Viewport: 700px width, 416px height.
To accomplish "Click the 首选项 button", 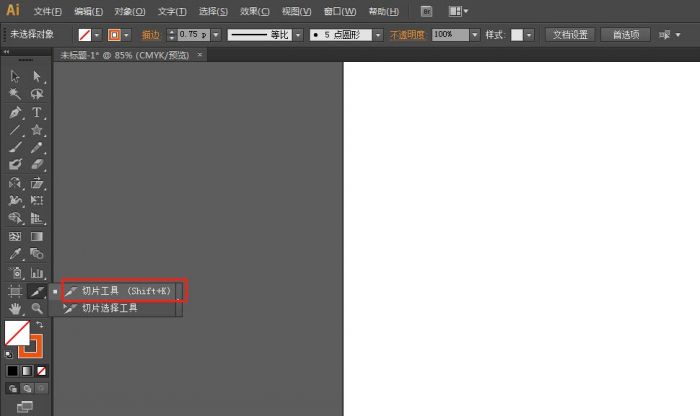I will click(626, 34).
